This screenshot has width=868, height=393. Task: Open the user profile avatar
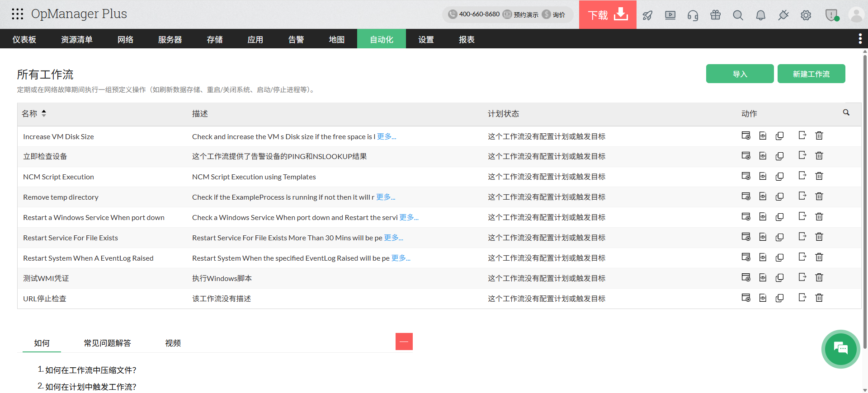click(856, 15)
